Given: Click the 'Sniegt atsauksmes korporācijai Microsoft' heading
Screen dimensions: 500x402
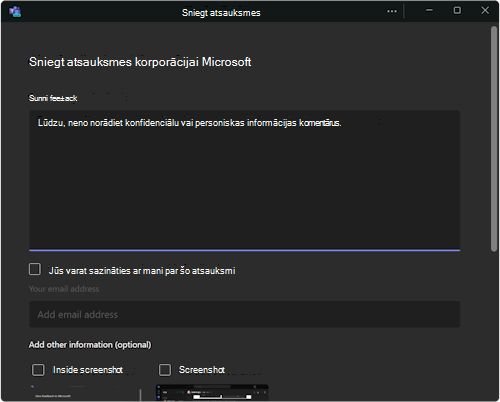Looking at the screenshot, I should tap(140, 62).
